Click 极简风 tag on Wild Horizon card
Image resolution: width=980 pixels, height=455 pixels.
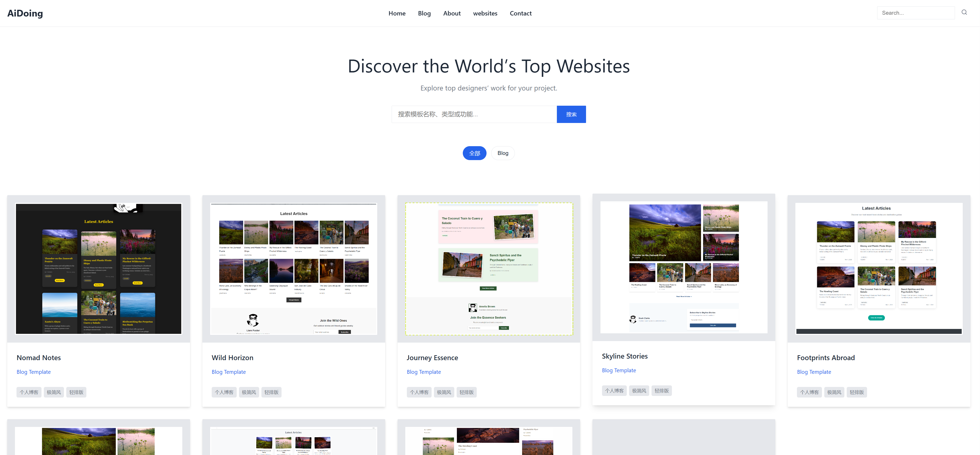tap(249, 392)
